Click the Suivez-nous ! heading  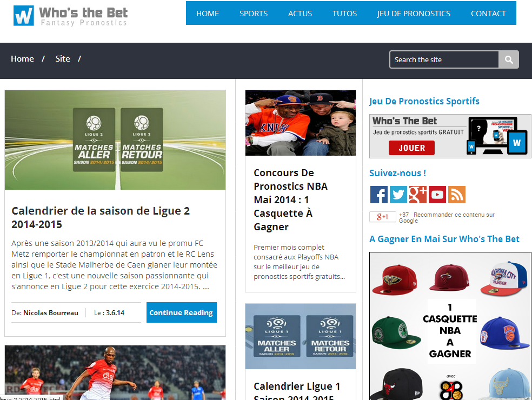[397, 173]
